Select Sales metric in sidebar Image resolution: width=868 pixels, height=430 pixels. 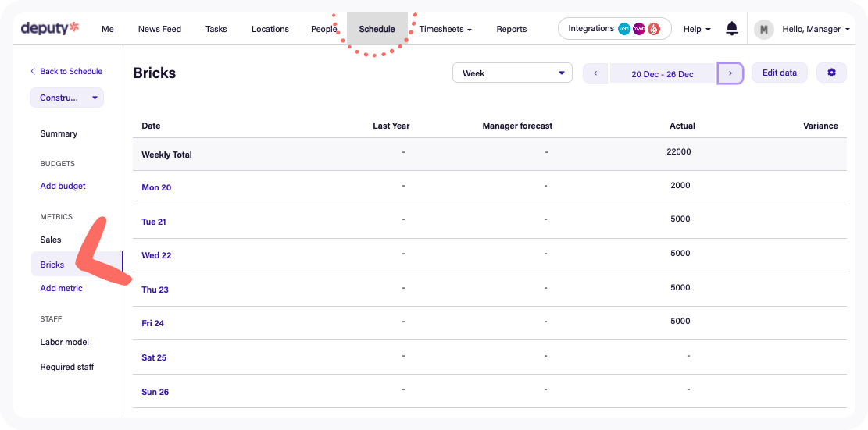tap(51, 240)
